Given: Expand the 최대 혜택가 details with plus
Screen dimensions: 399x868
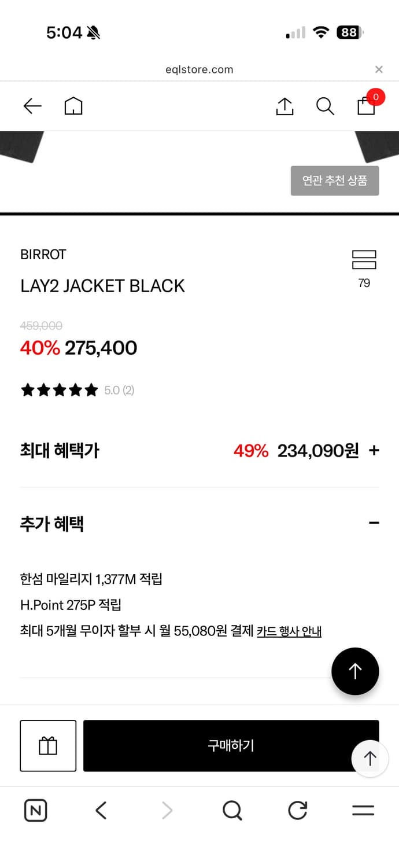Looking at the screenshot, I should point(374,450).
